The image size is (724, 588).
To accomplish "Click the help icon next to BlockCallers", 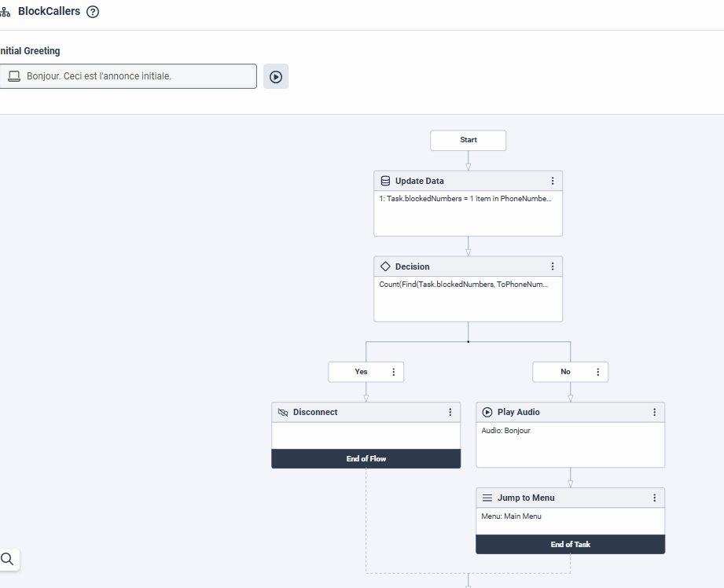I will tap(94, 12).
